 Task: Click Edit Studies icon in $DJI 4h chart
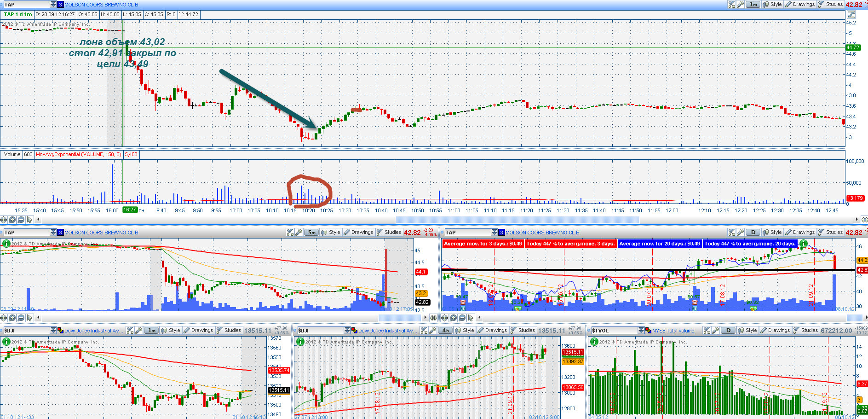tap(424, 330)
